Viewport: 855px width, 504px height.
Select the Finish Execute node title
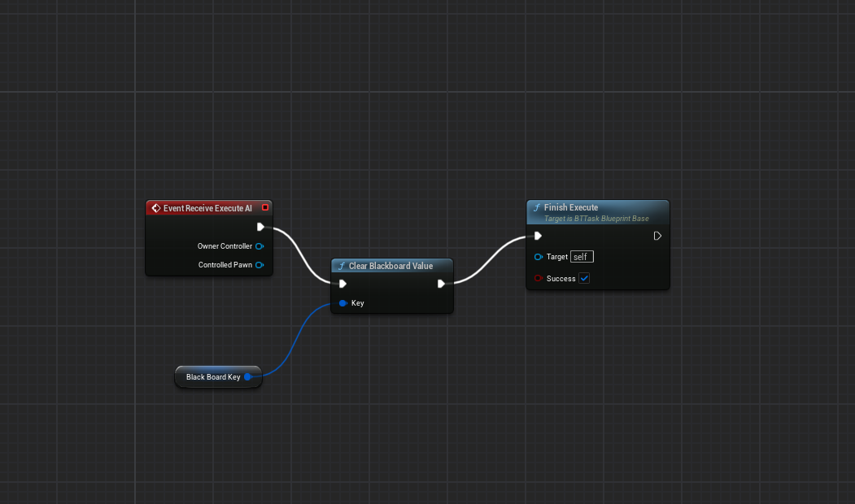click(x=571, y=208)
